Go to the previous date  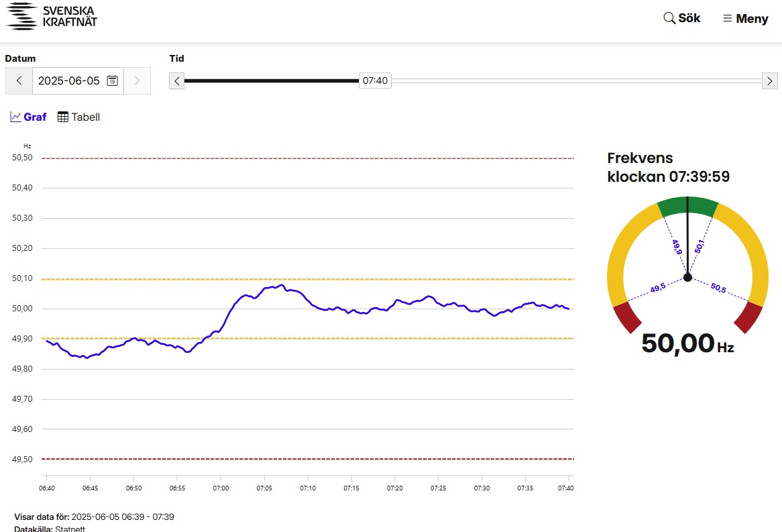point(19,81)
